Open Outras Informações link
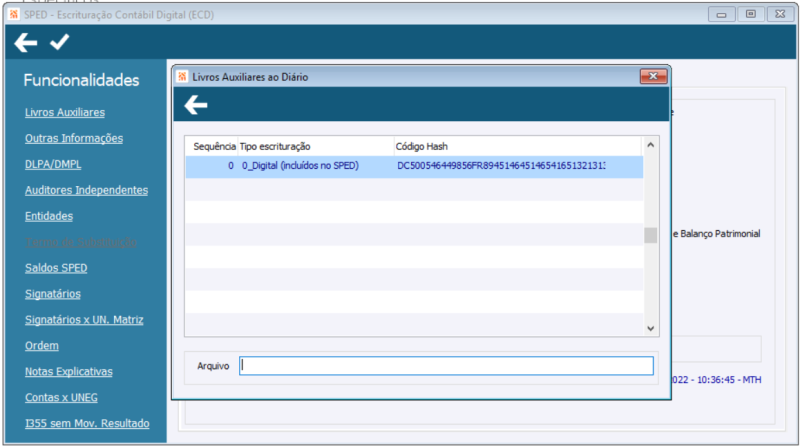This screenshot has width=800, height=446. point(74,138)
